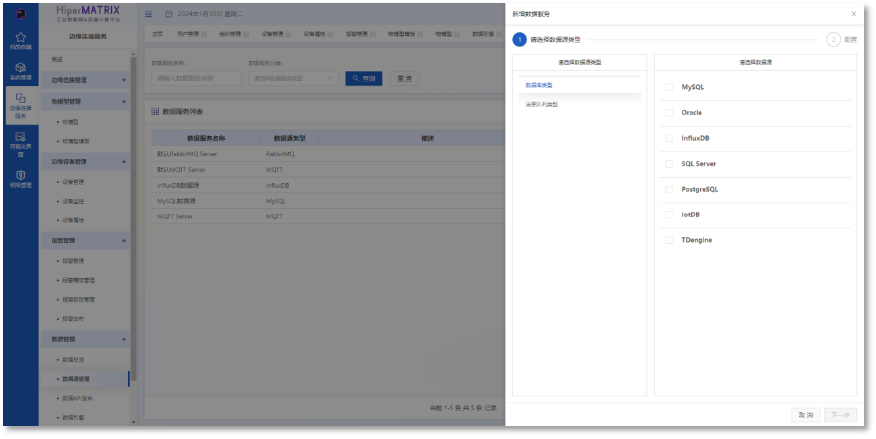Open the 物模型 sidebar item

(70, 122)
